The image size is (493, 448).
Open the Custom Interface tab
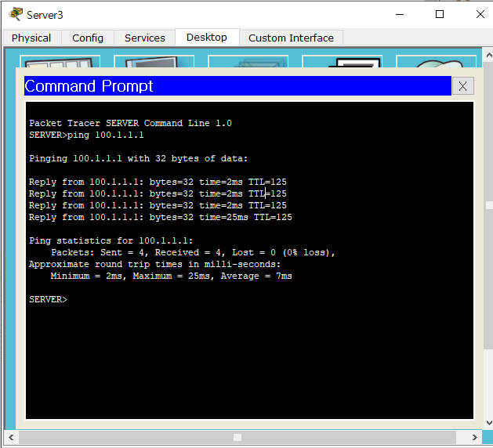tap(291, 38)
